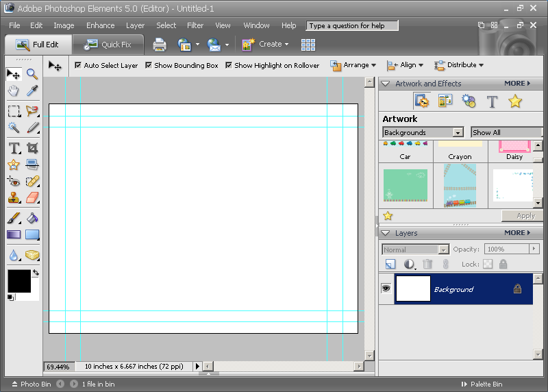This screenshot has height=392, width=548.
Task: Select the Magic Wand tool
Action: pyautogui.click(x=14, y=127)
